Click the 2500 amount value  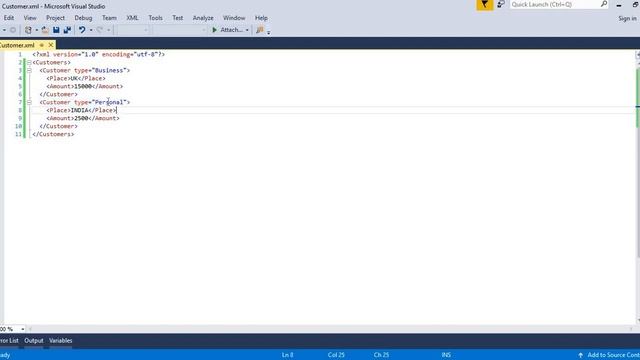point(81,118)
